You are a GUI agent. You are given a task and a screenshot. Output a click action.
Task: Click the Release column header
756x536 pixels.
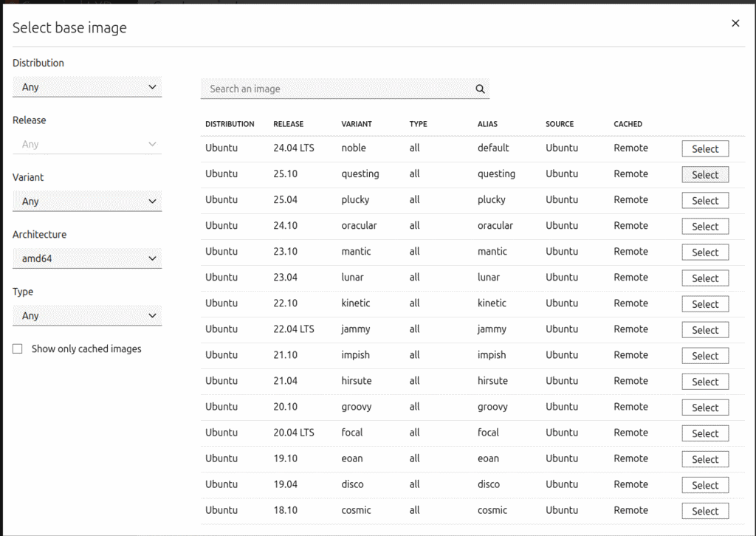[288, 124]
